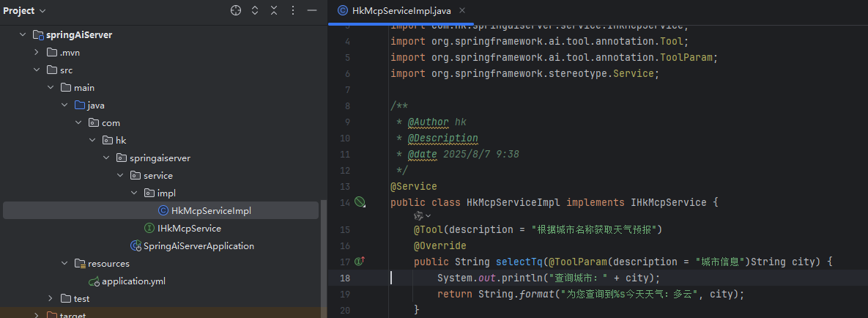Collapse the hk package

(92, 140)
